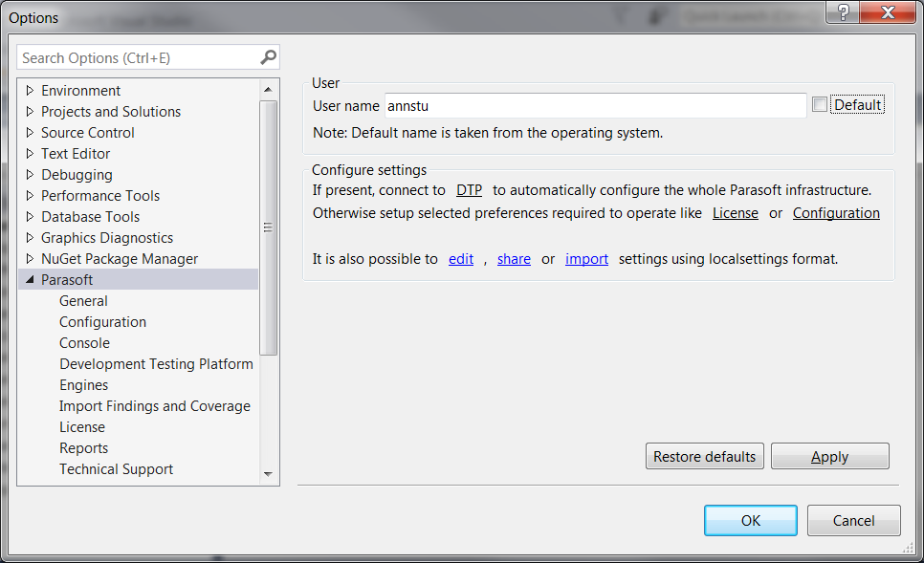
Task: Select Source Control tree label
Action: coord(88,133)
